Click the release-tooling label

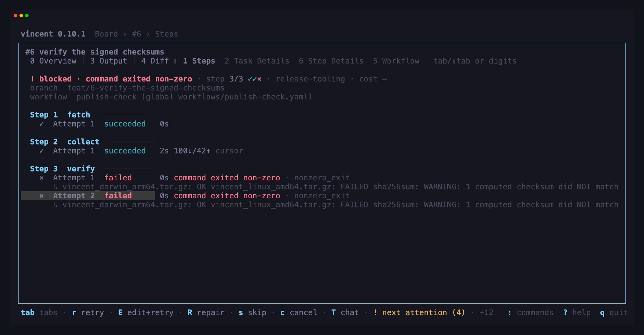tap(310, 79)
